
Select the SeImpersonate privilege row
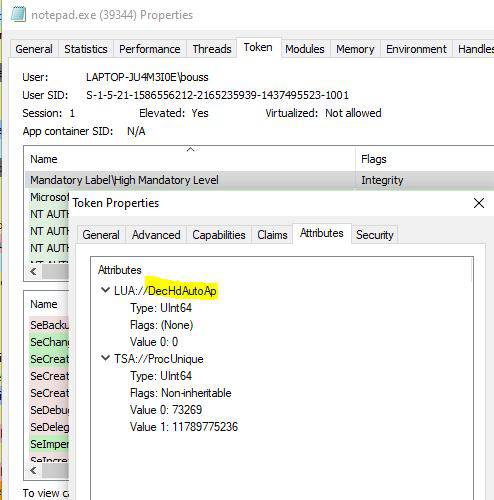[49, 444]
